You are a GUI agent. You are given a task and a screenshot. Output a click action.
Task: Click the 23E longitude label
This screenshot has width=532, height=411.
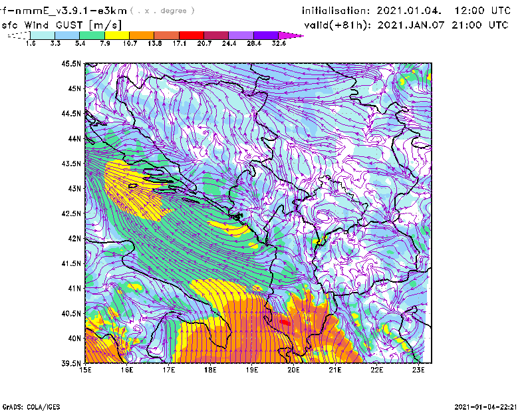(x=418, y=370)
